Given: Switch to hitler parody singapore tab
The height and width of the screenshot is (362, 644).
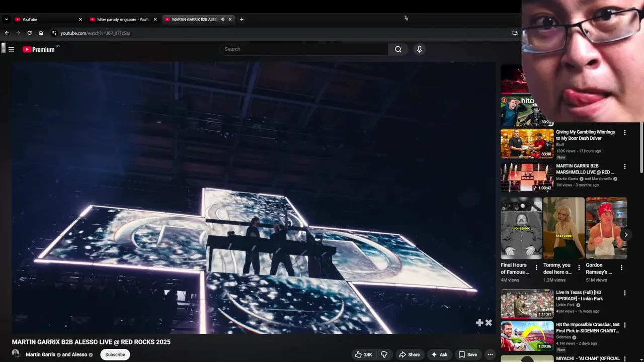Looking at the screenshot, I should point(123,20).
